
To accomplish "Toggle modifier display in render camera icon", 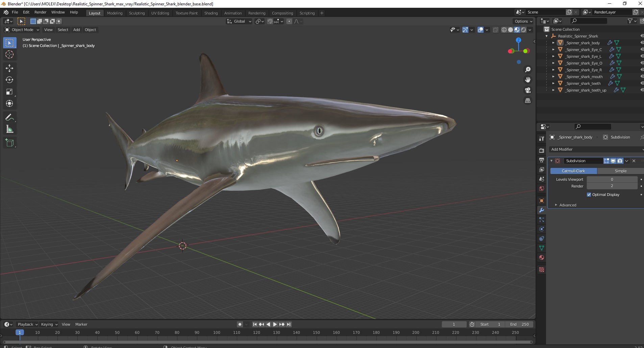I will click(x=620, y=161).
